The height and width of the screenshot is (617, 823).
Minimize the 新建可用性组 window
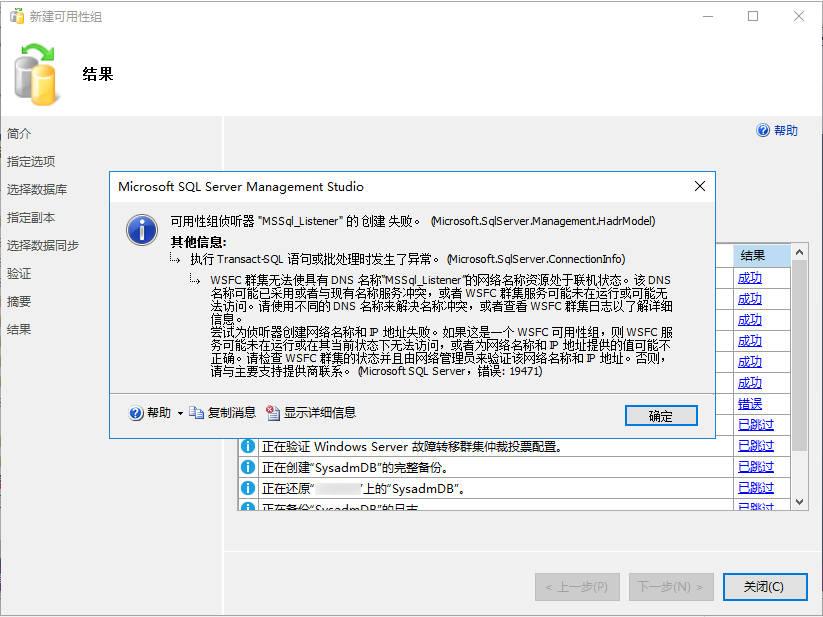708,16
